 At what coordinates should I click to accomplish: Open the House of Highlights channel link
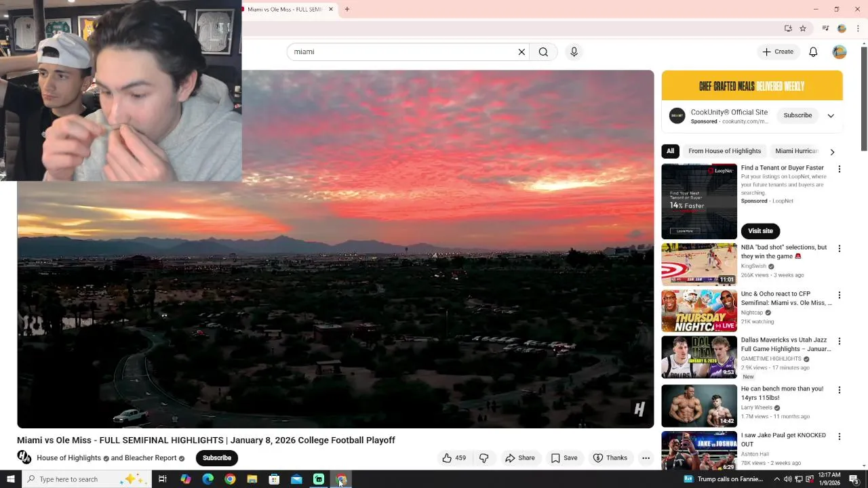point(68,458)
